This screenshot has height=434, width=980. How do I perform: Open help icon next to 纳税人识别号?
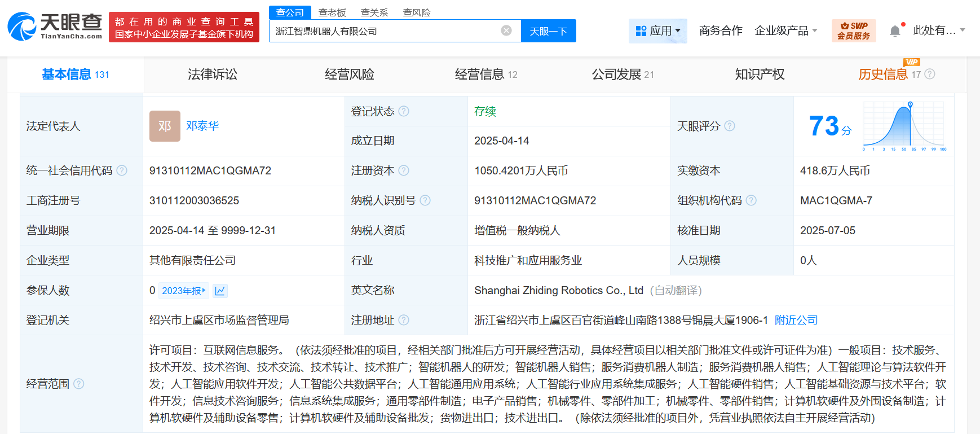(425, 200)
